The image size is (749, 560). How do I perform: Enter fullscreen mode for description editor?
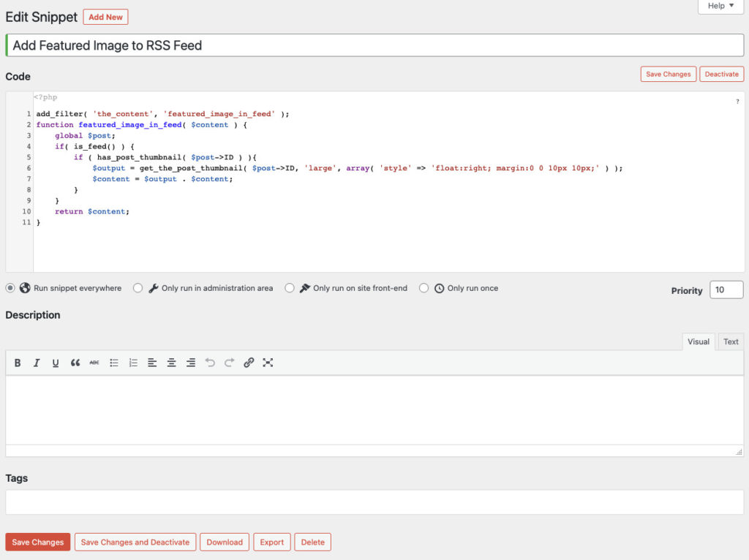point(268,363)
